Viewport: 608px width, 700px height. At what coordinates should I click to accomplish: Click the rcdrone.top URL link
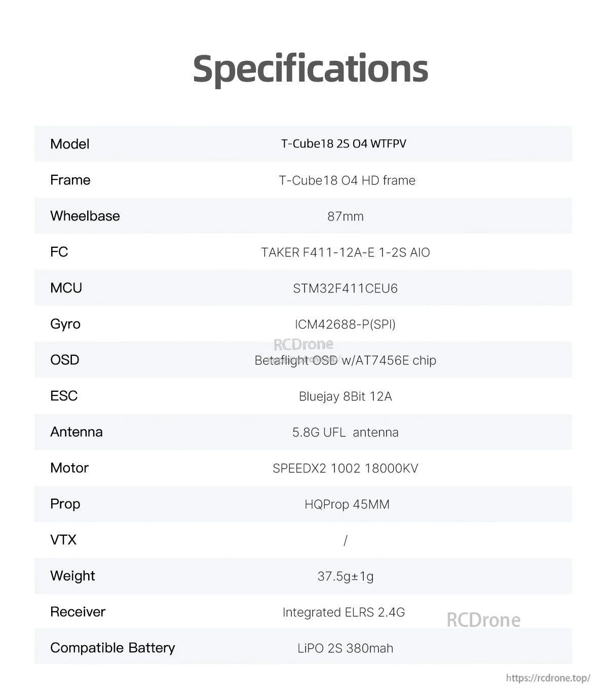548,678
